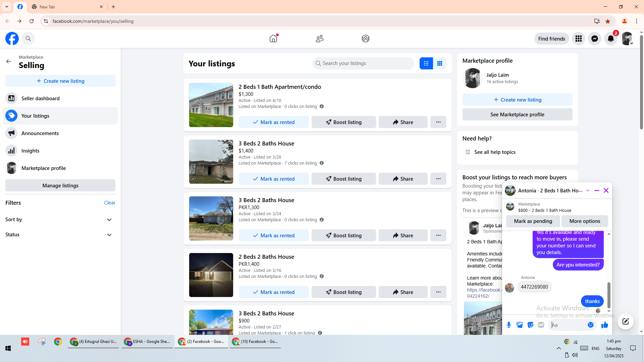Switch to the New Tab browser tab
The height and width of the screenshot is (362, 644).
pos(67,7)
